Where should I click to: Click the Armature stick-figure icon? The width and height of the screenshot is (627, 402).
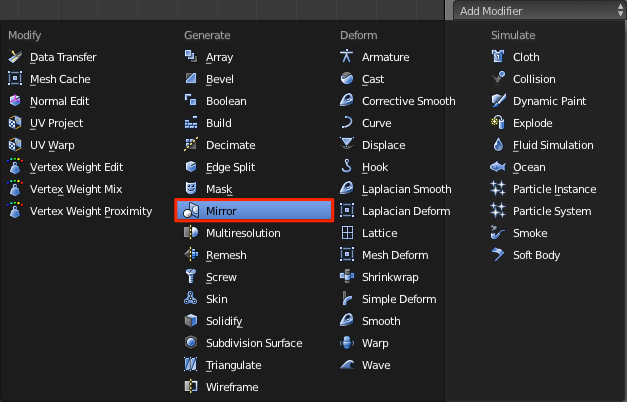(347, 56)
